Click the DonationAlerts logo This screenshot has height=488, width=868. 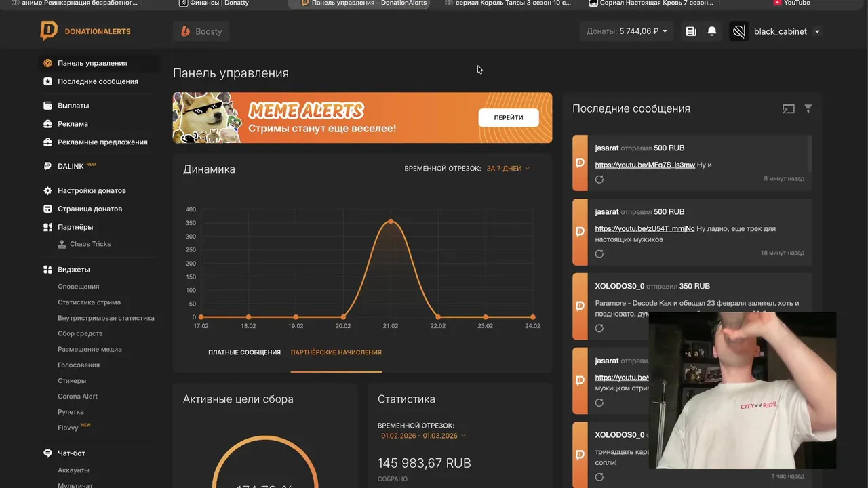[85, 31]
